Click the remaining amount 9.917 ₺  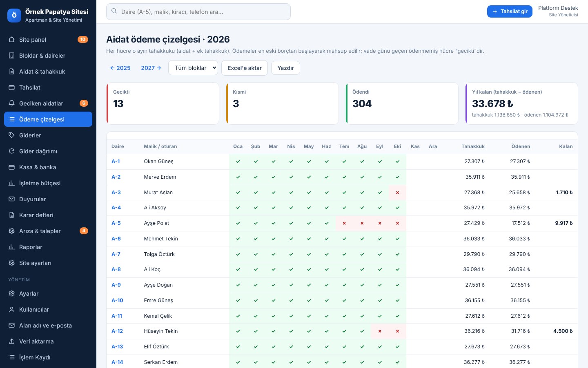[x=564, y=223]
